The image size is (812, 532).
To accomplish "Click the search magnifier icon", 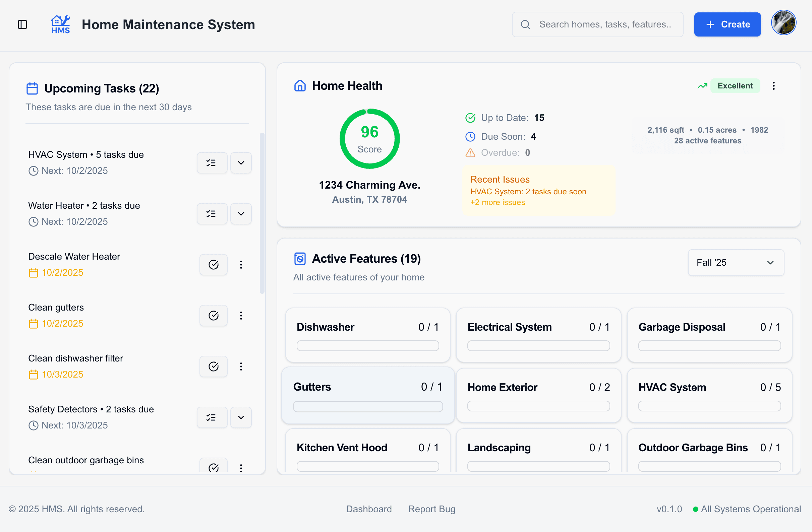I will [x=525, y=24].
